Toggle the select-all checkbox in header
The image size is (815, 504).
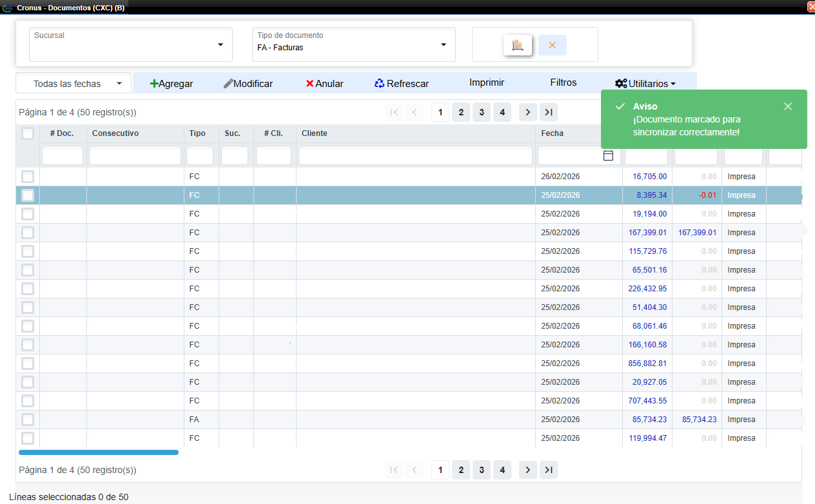[x=28, y=133]
